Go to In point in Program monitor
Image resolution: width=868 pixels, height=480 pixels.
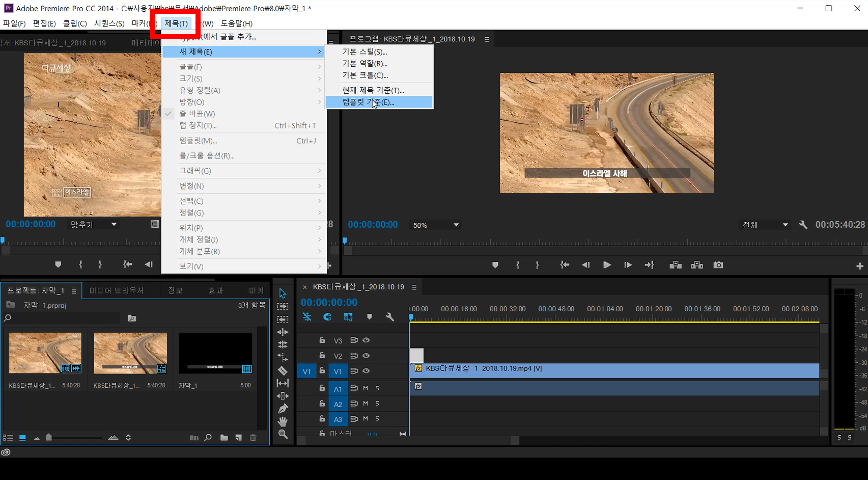tap(565, 265)
